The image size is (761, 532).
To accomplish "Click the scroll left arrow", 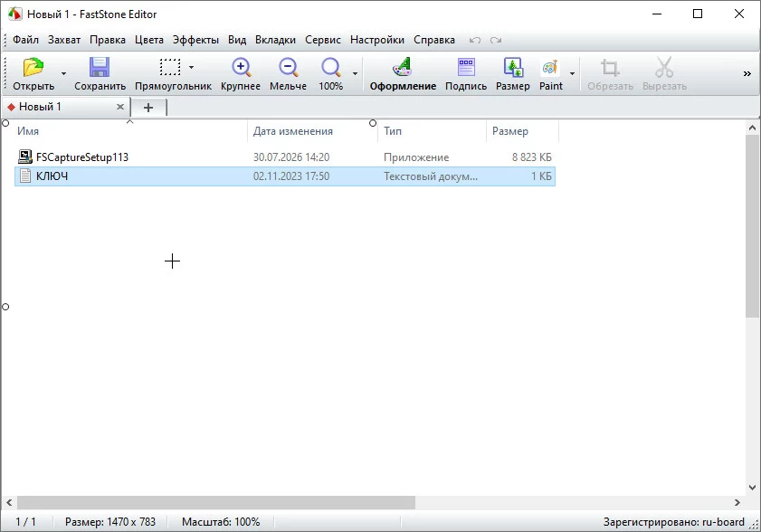I will [x=9, y=502].
